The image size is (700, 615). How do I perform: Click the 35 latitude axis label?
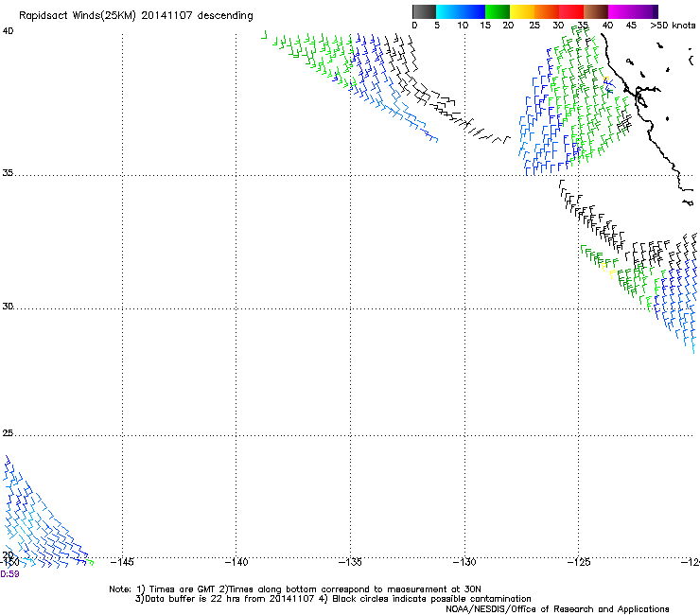tap(8, 172)
